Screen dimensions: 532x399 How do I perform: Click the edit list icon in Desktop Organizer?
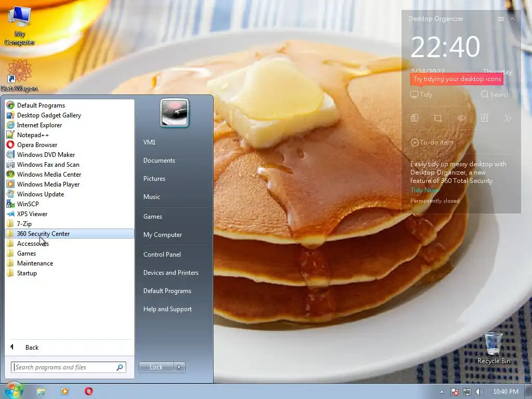coord(485,118)
